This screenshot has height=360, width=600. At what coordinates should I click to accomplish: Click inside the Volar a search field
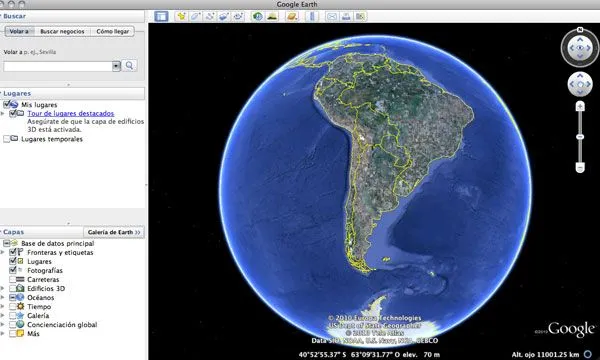pos(58,66)
